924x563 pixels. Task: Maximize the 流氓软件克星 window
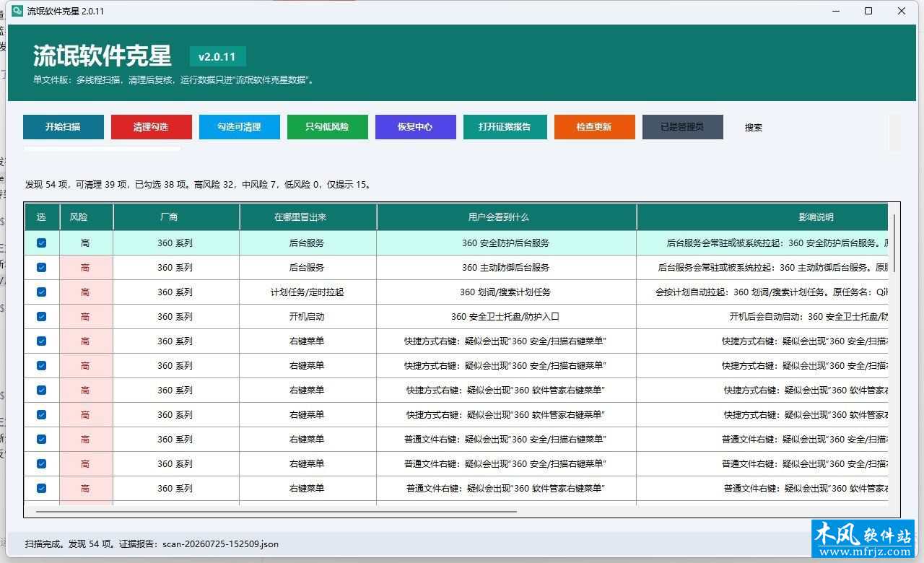click(868, 11)
